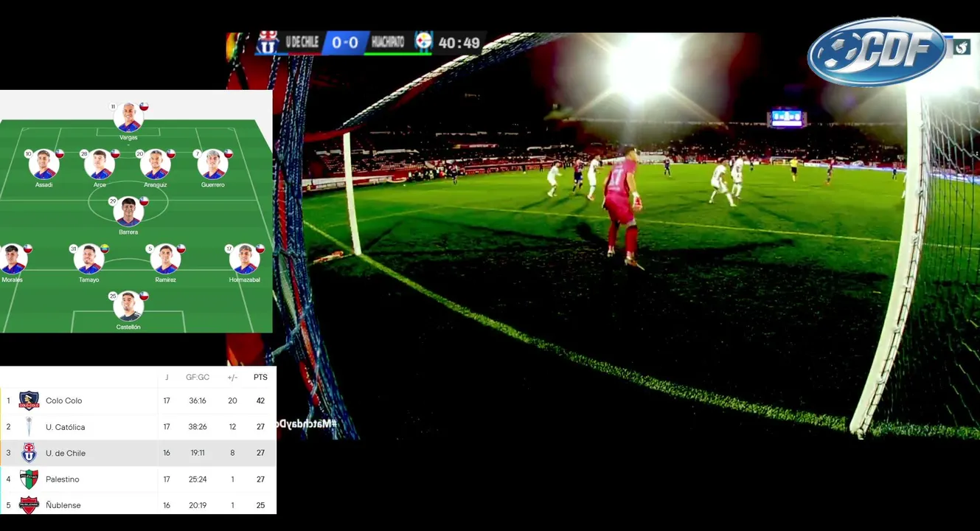Viewport: 980px width, 531px height.
Task: Click the name label "Guerrero"
Action: (212, 184)
